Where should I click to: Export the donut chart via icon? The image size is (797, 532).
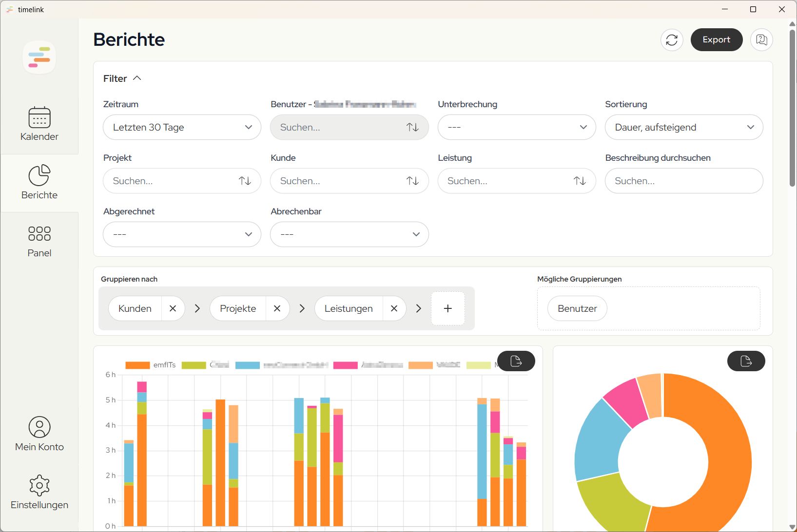746,361
